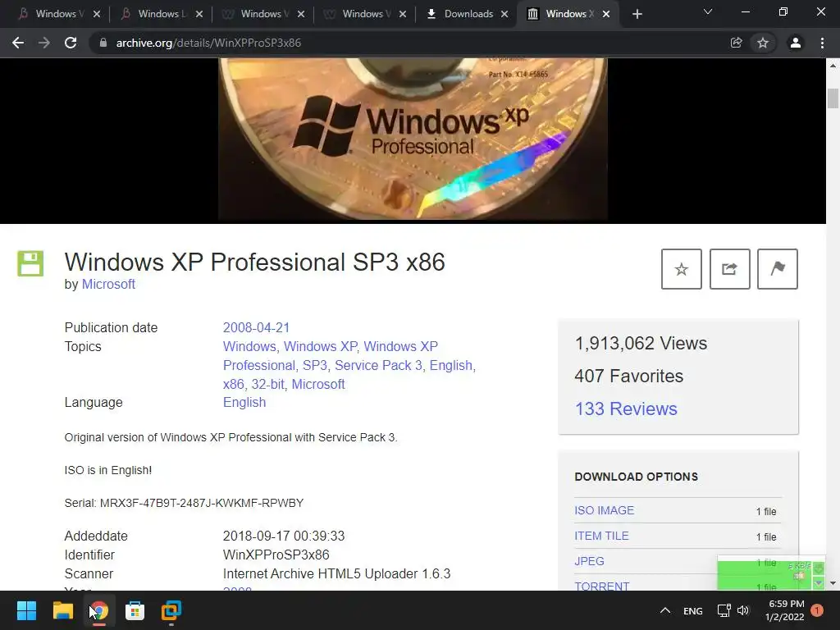
Task: Click the identifier WinXPProSP3x86 value
Action: 276,555
